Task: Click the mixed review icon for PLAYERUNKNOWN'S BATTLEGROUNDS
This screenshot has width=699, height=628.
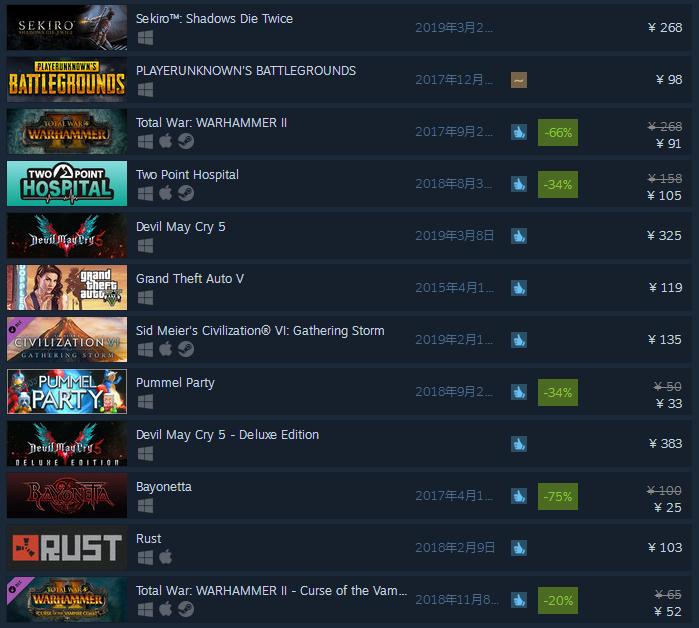Action: (x=519, y=80)
